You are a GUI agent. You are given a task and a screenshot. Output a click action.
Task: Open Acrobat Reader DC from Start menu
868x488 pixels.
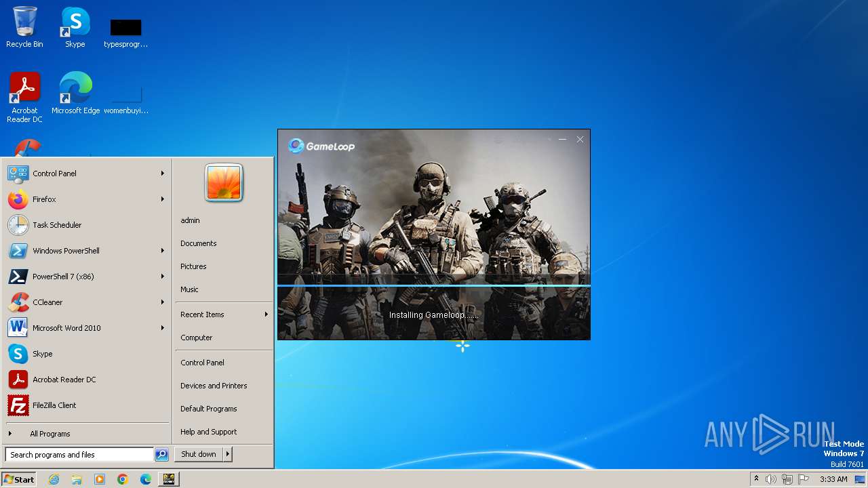[x=86, y=380]
